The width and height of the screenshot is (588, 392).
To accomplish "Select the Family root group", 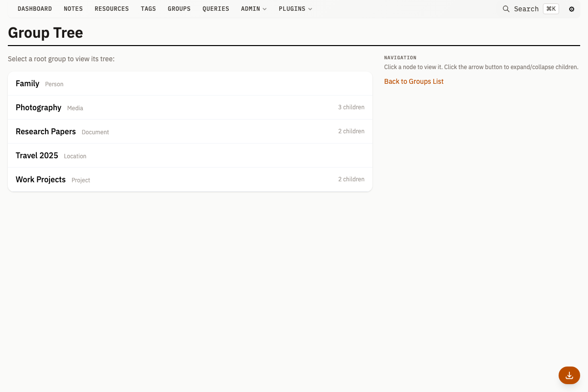I will (x=27, y=84).
